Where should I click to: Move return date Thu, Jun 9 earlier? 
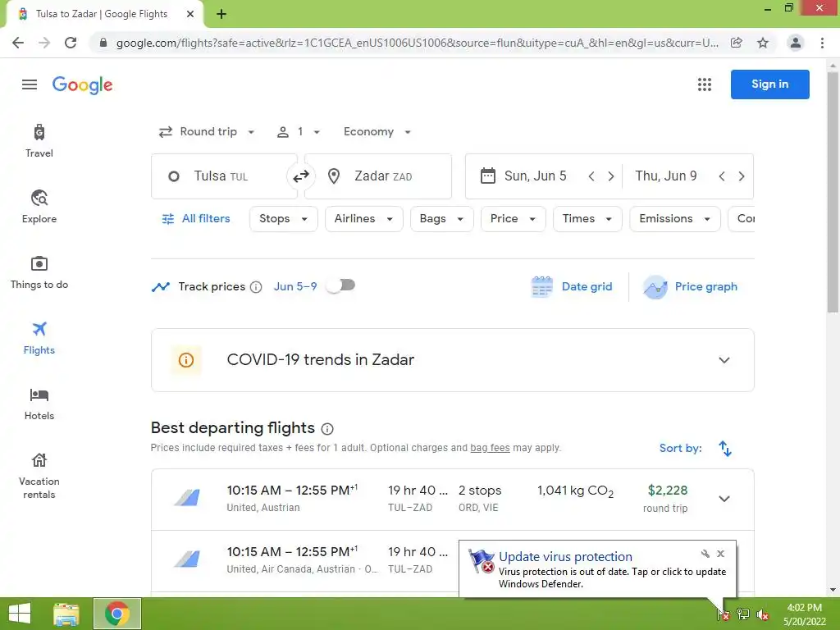coord(722,176)
